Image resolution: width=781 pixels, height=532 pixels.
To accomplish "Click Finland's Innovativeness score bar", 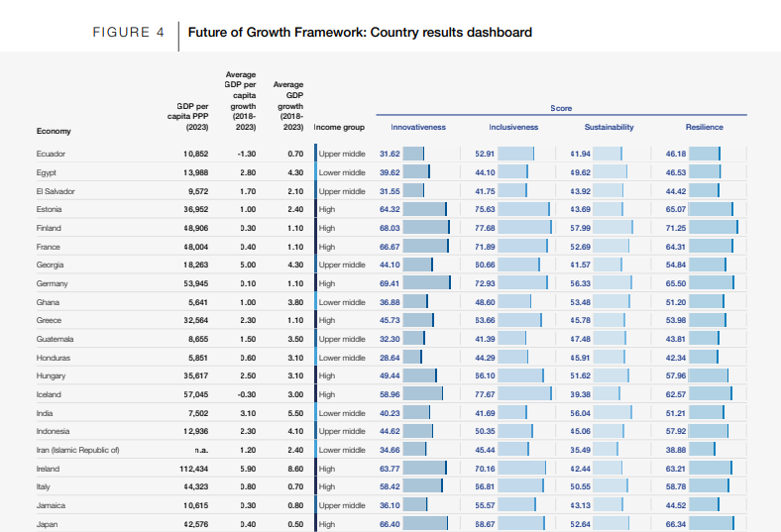I will click(426, 228).
